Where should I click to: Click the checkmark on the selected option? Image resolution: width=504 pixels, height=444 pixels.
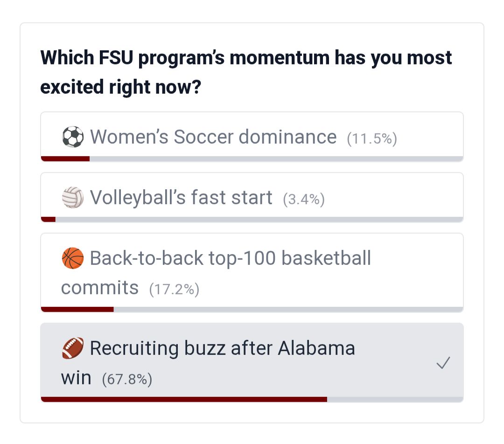point(443,363)
